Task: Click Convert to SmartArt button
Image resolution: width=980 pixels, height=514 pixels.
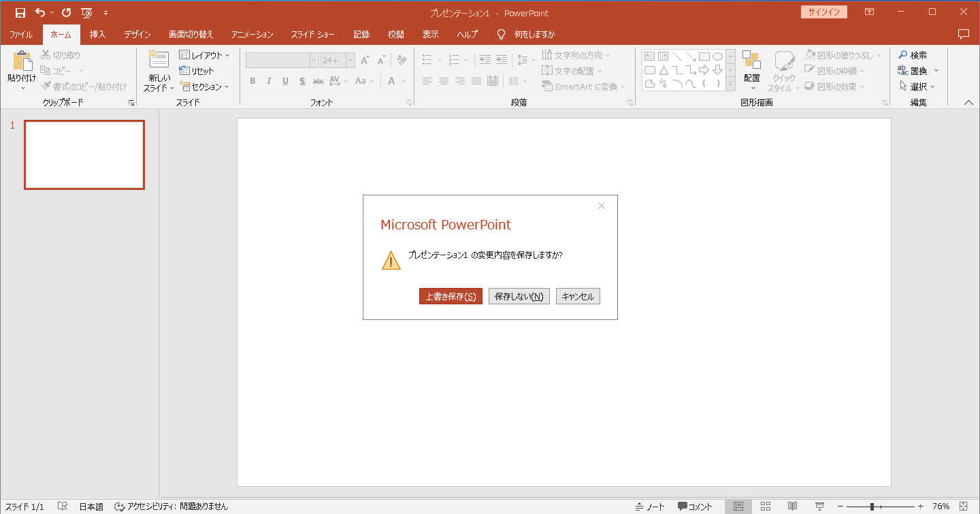Action: click(x=584, y=86)
